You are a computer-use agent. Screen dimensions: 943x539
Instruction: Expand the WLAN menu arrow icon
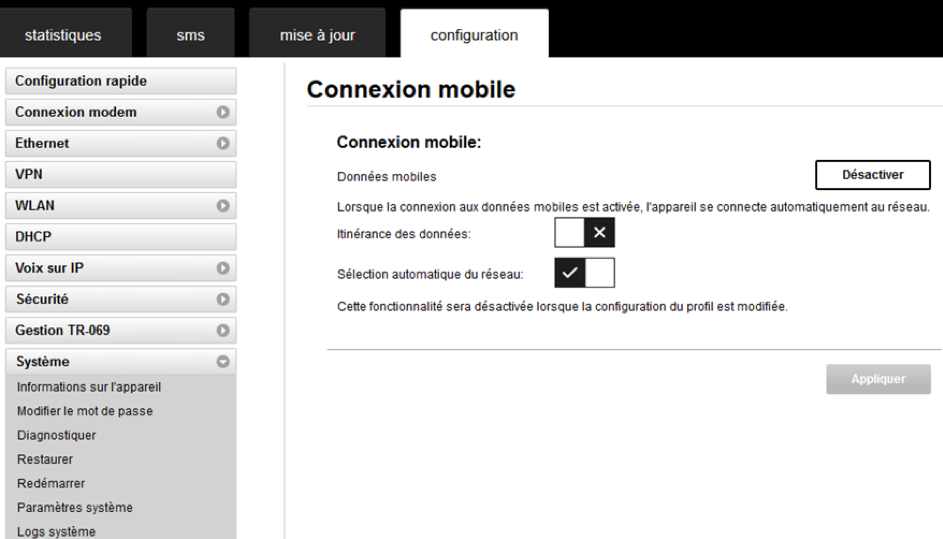point(224,205)
